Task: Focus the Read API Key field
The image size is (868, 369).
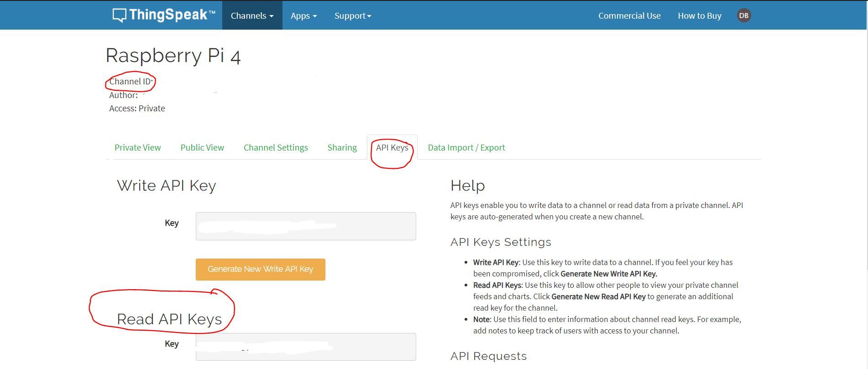Action: click(306, 347)
